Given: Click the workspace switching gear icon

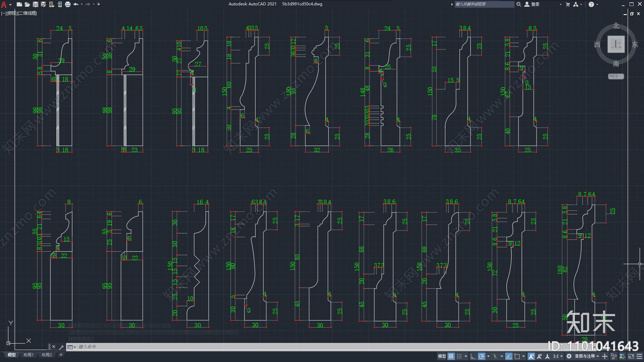Looking at the screenshot, I should point(569,356).
